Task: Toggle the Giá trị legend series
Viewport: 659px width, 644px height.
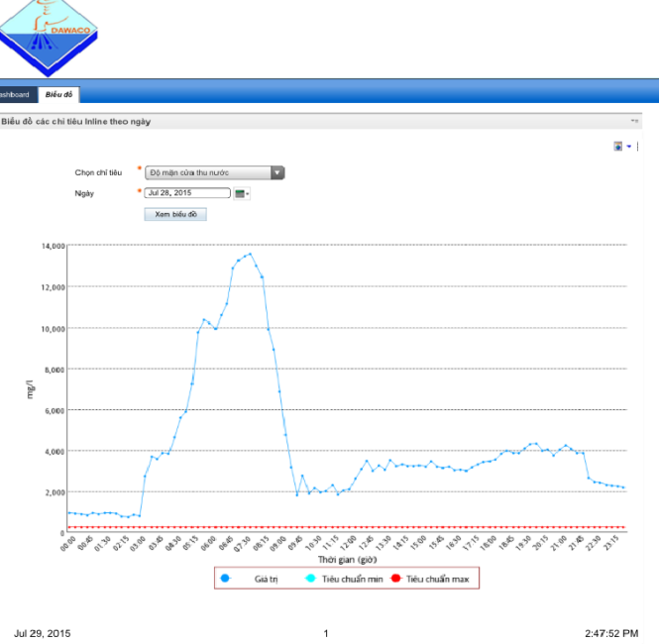Action: tap(266, 579)
